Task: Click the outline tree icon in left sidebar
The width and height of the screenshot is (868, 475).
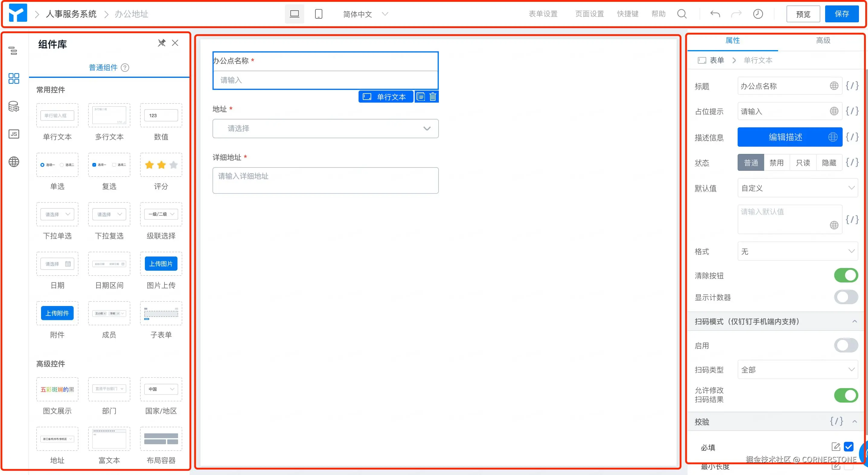Action: (13, 51)
